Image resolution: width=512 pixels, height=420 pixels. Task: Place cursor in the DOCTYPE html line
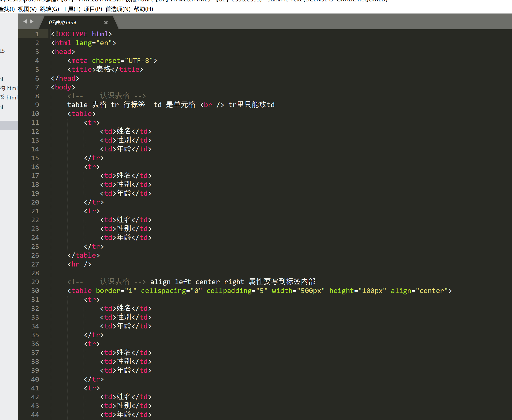click(81, 34)
